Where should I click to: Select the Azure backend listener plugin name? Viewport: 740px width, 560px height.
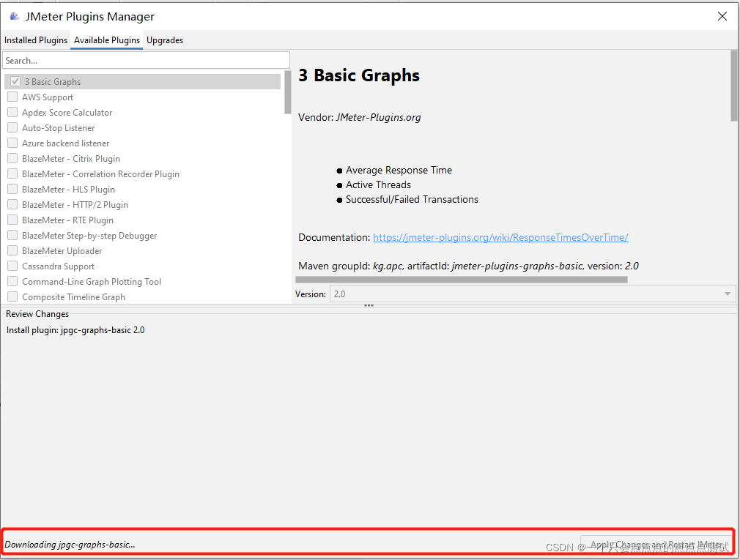66,143
